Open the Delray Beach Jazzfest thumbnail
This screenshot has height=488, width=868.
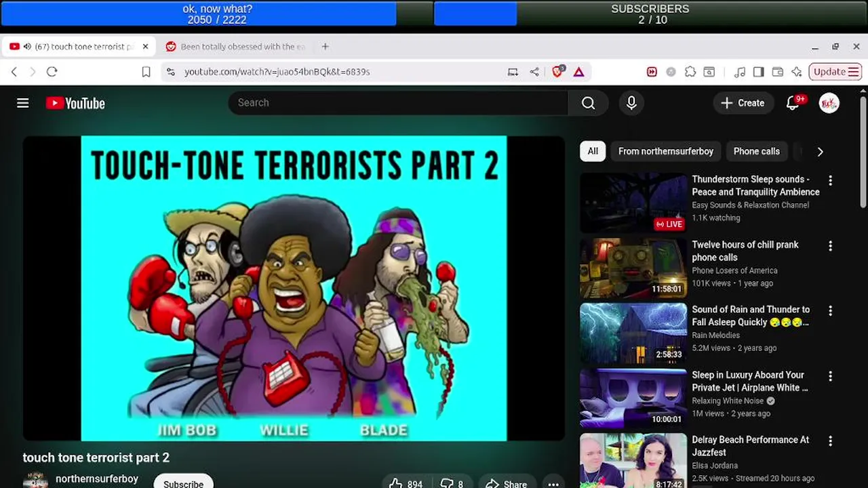633,461
